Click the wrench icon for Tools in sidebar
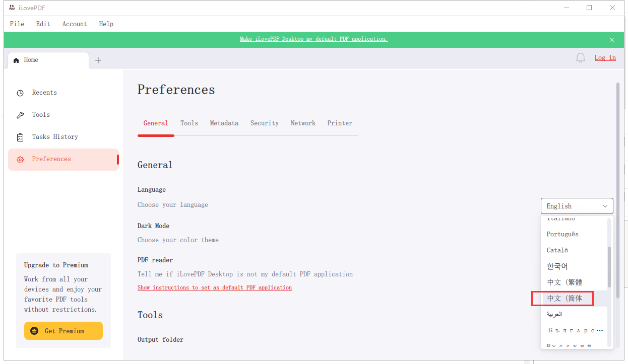 point(20,115)
